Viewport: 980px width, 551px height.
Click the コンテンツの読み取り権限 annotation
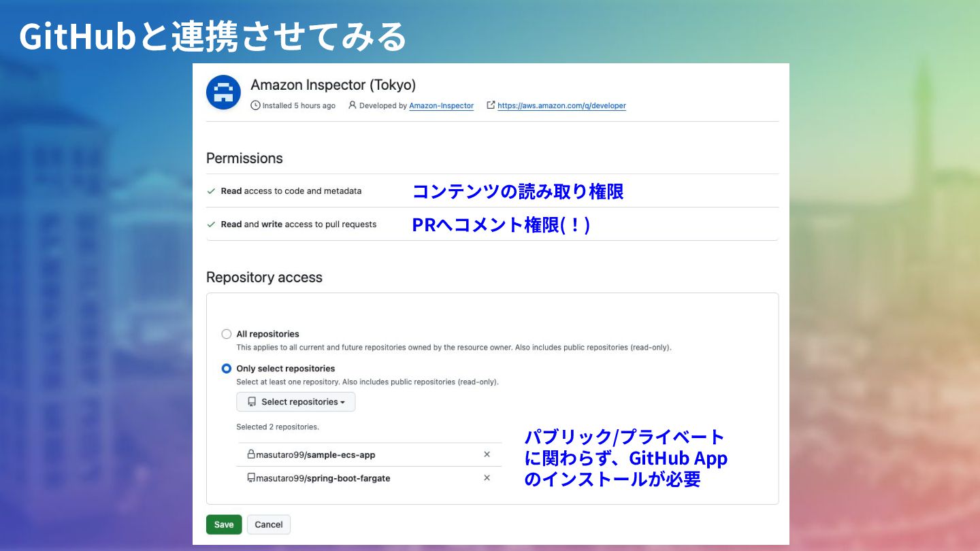(518, 192)
